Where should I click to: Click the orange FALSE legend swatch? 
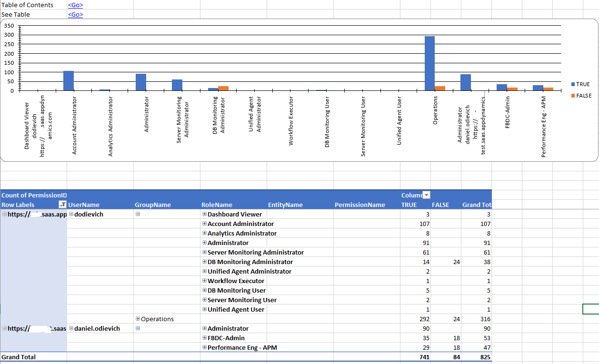[x=573, y=96]
